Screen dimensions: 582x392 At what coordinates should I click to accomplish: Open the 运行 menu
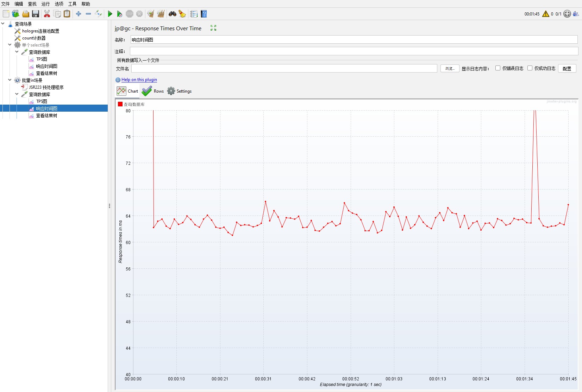(46, 4)
